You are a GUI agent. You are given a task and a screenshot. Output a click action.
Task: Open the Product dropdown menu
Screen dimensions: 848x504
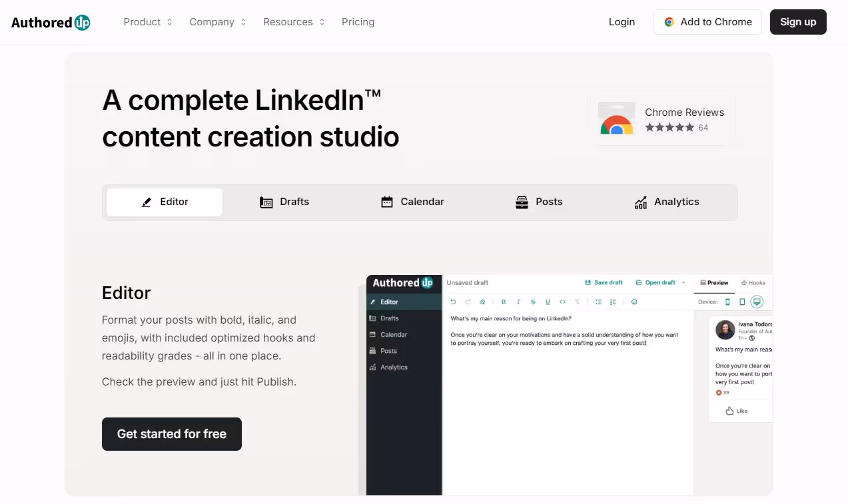tap(148, 22)
